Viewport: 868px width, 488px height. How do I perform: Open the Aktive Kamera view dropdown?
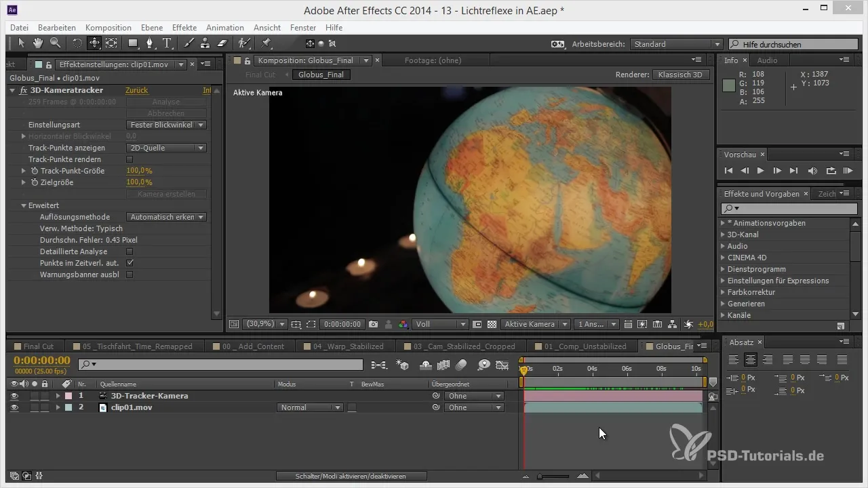coord(535,325)
